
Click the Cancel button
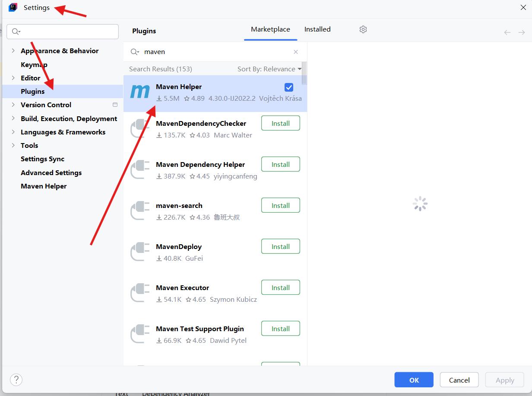(x=459, y=380)
